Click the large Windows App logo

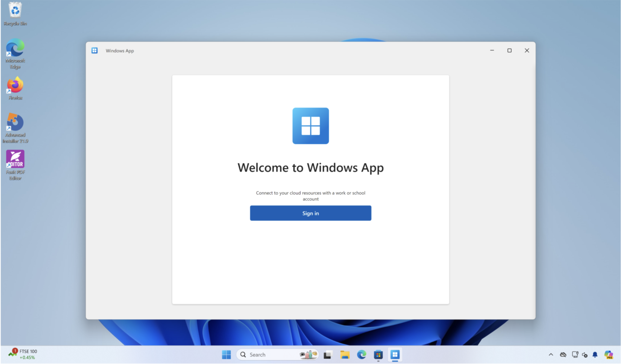(x=310, y=126)
